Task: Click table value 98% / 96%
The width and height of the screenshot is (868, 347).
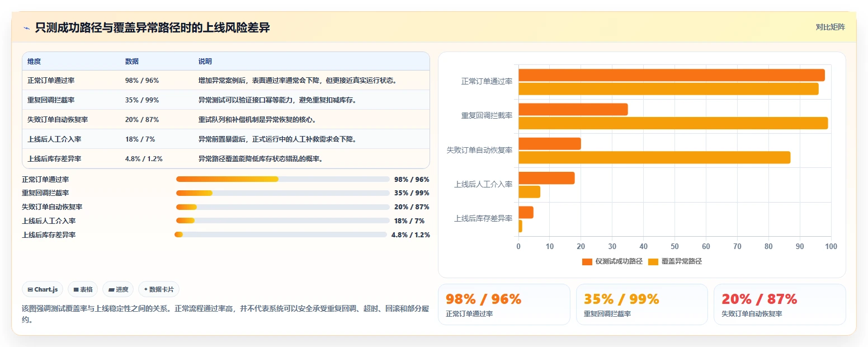Action: [x=142, y=81]
